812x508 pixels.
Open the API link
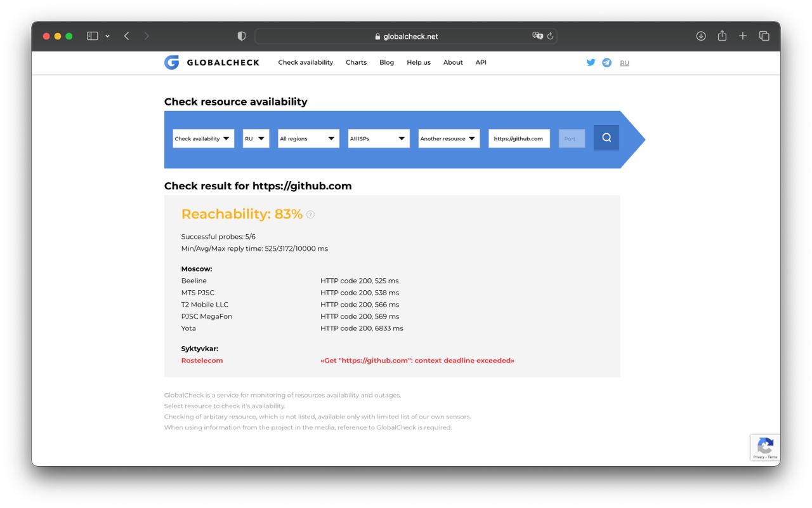pyautogui.click(x=481, y=62)
